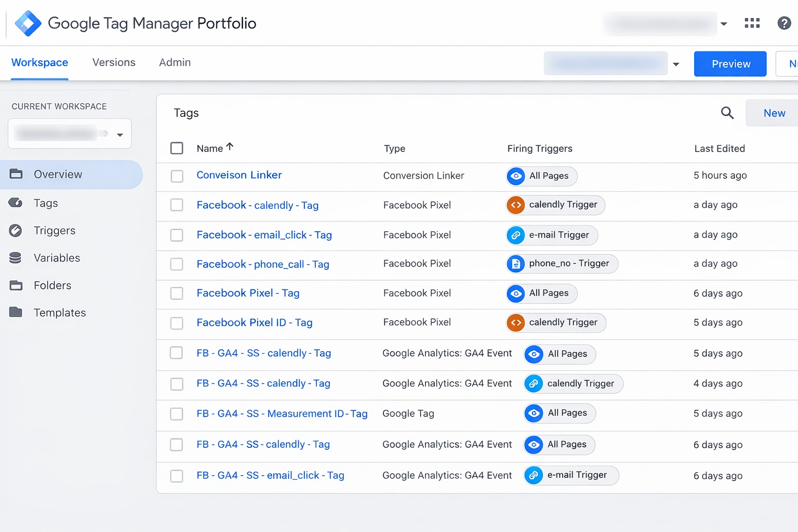The image size is (798, 532).
Task: Open the current workspace selector dropdown
Action: pos(120,134)
